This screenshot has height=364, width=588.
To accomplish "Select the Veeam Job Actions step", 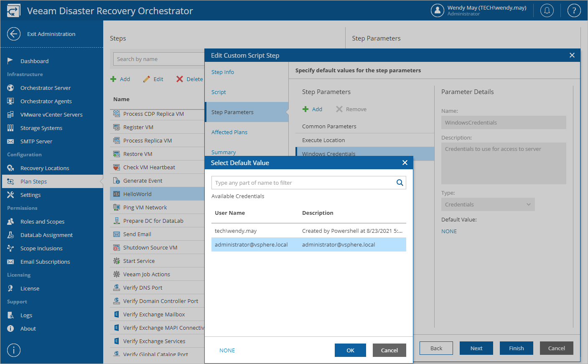I will 157,274.
